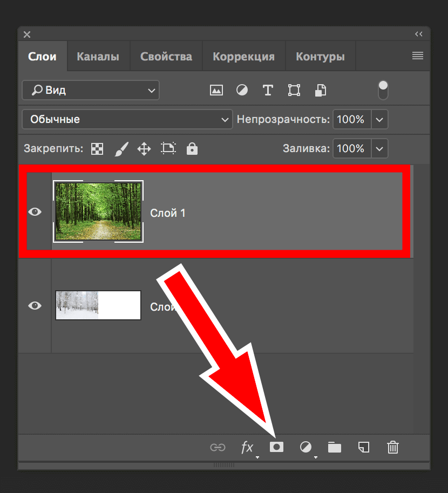Create a new layer with page icon
Image resolution: width=448 pixels, height=493 pixels.
tap(364, 447)
